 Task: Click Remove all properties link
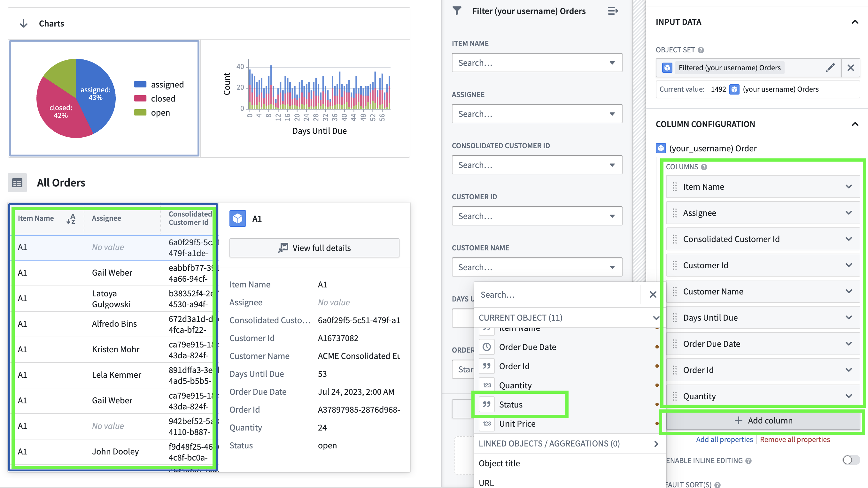coord(794,439)
